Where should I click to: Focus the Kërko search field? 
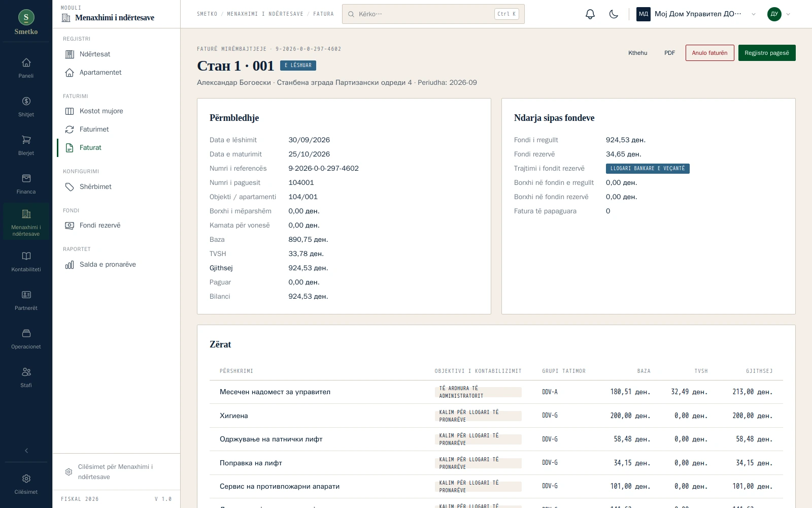click(x=433, y=14)
